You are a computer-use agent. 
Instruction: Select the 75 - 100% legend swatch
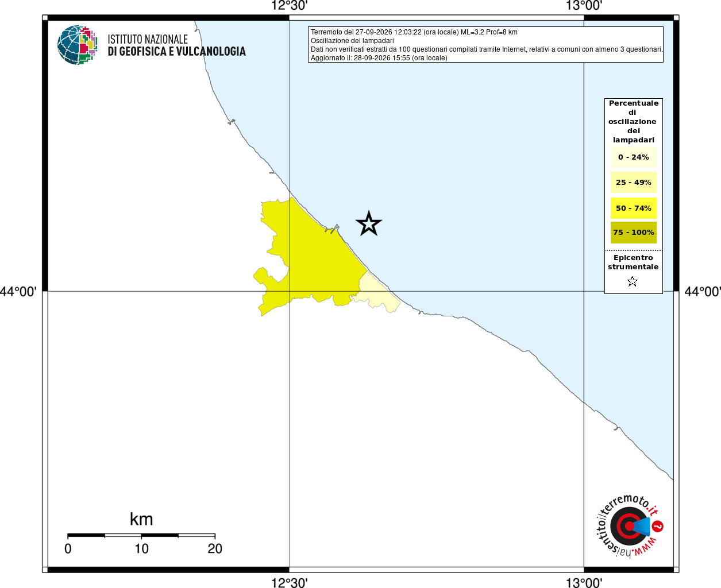coord(634,233)
